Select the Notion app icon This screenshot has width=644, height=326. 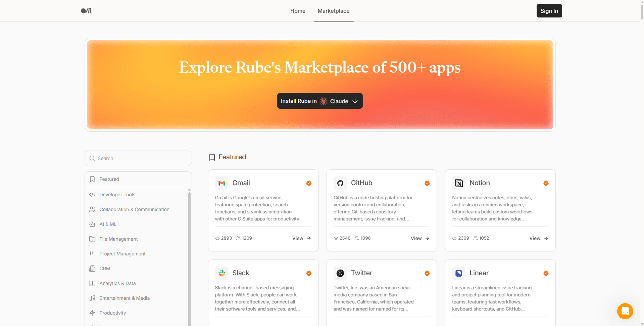pos(459,183)
